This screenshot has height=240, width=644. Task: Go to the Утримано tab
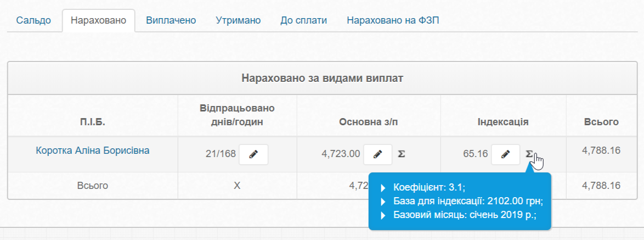(238, 21)
